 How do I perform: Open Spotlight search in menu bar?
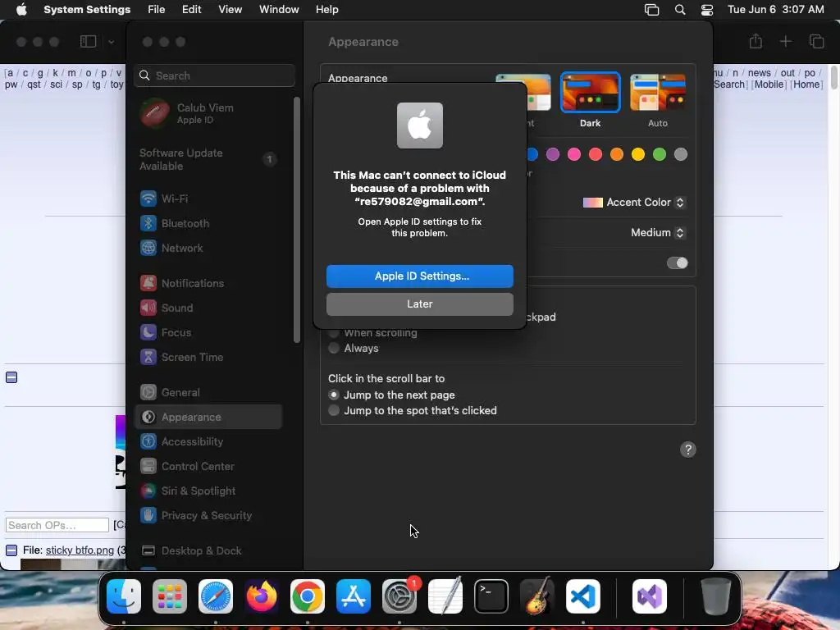point(680,10)
